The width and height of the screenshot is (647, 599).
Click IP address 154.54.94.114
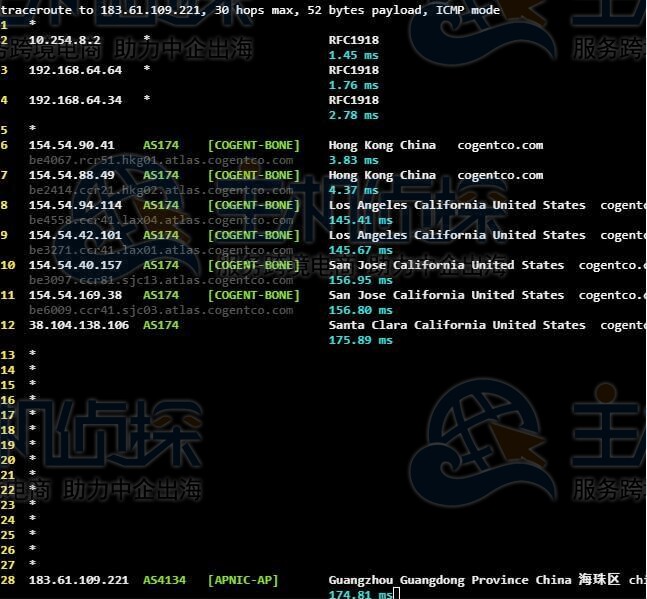pyautogui.click(x=75, y=205)
